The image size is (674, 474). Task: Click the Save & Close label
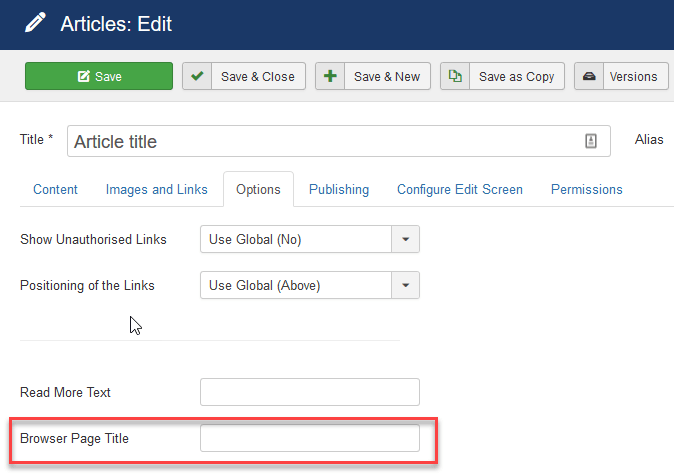tap(258, 76)
